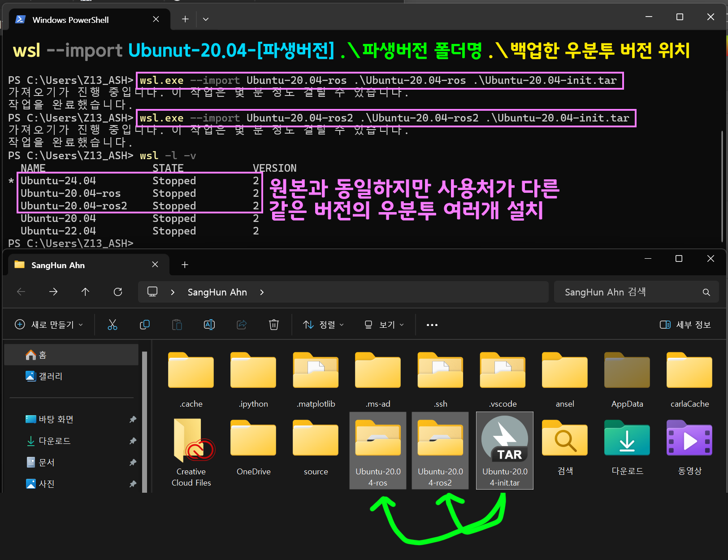The height and width of the screenshot is (560, 728).
Task: Go up one folder level in Explorer
Action: coord(86,292)
